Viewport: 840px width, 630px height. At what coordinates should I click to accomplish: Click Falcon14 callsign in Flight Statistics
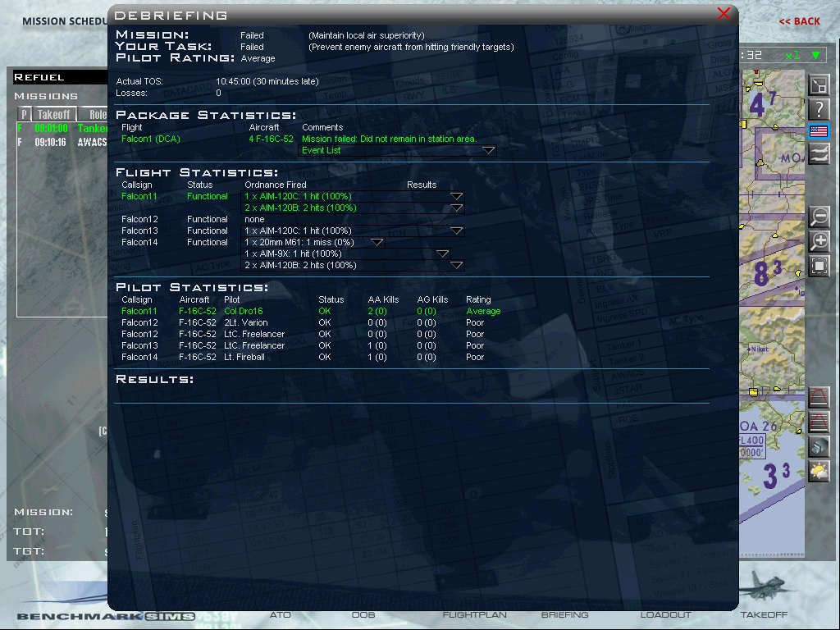(139, 242)
